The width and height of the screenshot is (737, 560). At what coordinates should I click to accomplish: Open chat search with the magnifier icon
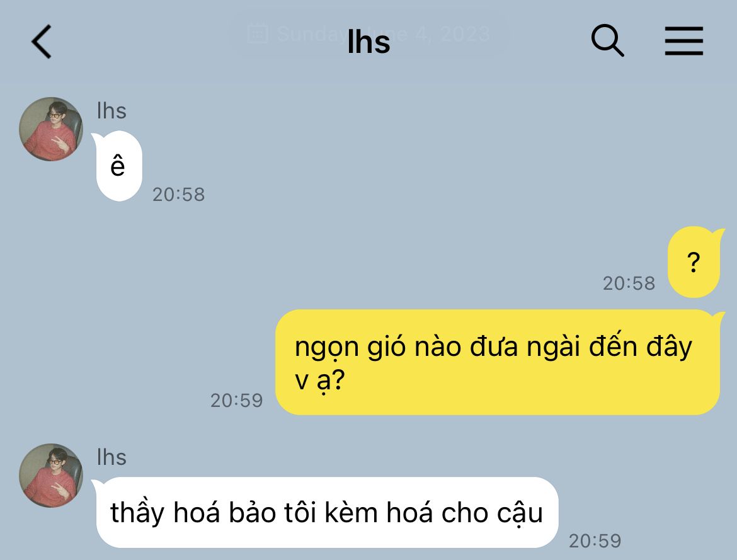click(x=607, y=41)
